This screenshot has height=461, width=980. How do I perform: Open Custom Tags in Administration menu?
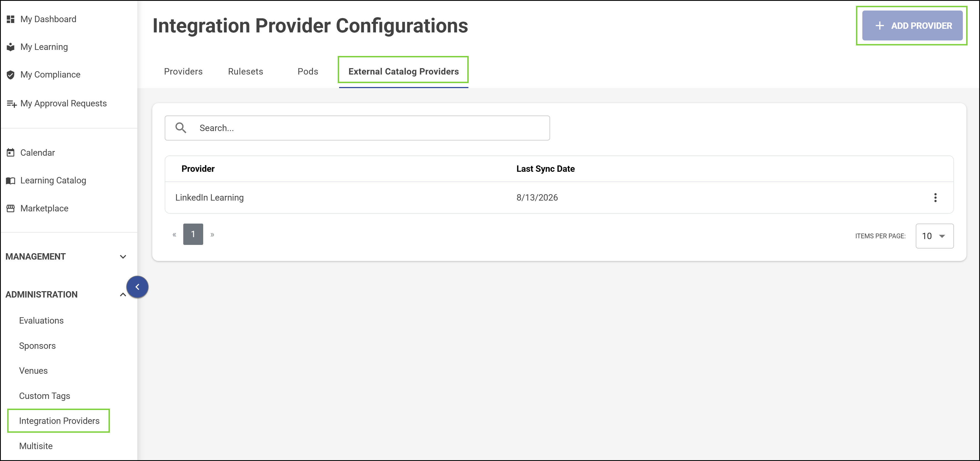point(45,396)
